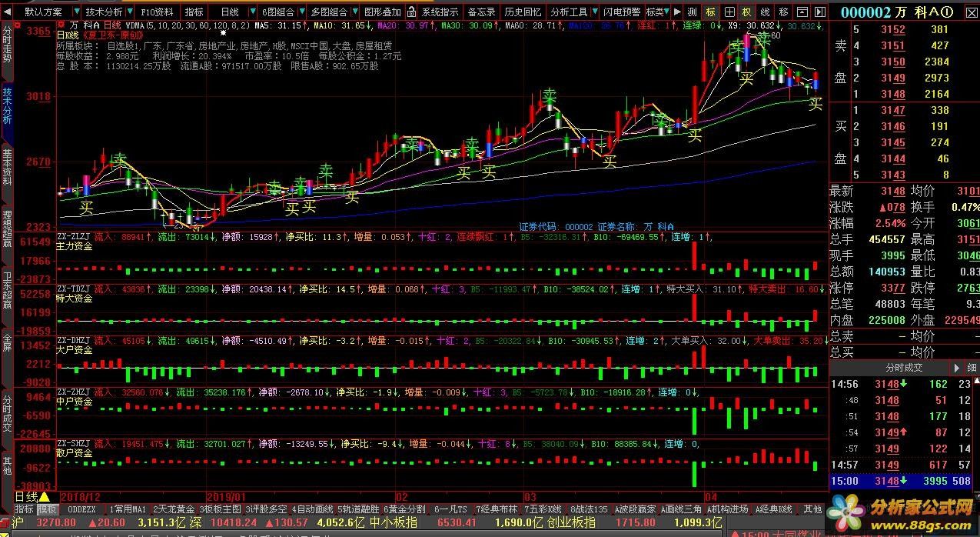Open the 理想超赢 side tab
The image size is (980, 537).
(7, 228)
